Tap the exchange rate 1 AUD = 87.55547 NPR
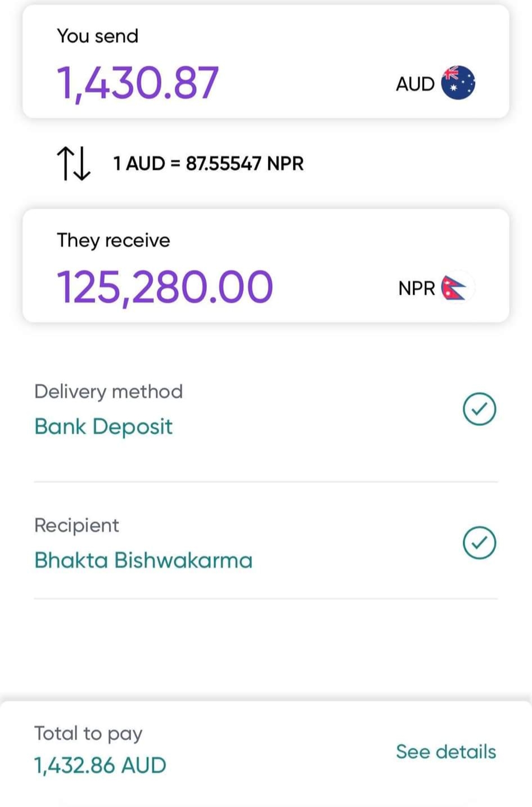The image size is (532, 807). 208,164
